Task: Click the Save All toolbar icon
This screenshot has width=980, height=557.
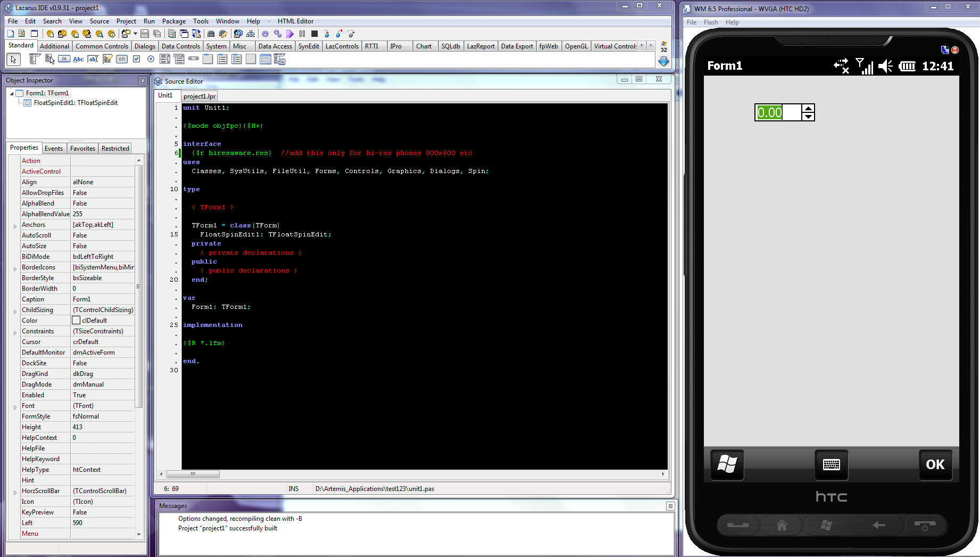Action: tap(157, 34)
